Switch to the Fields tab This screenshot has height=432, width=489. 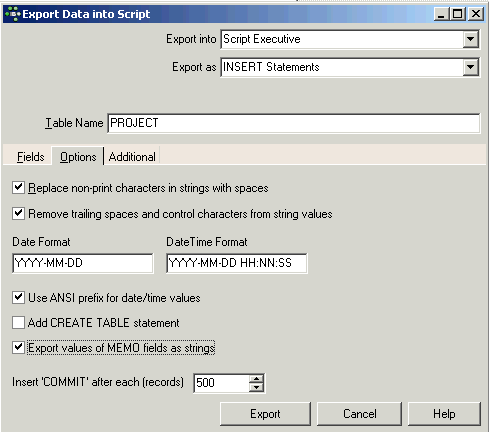[x=31, y=157]
